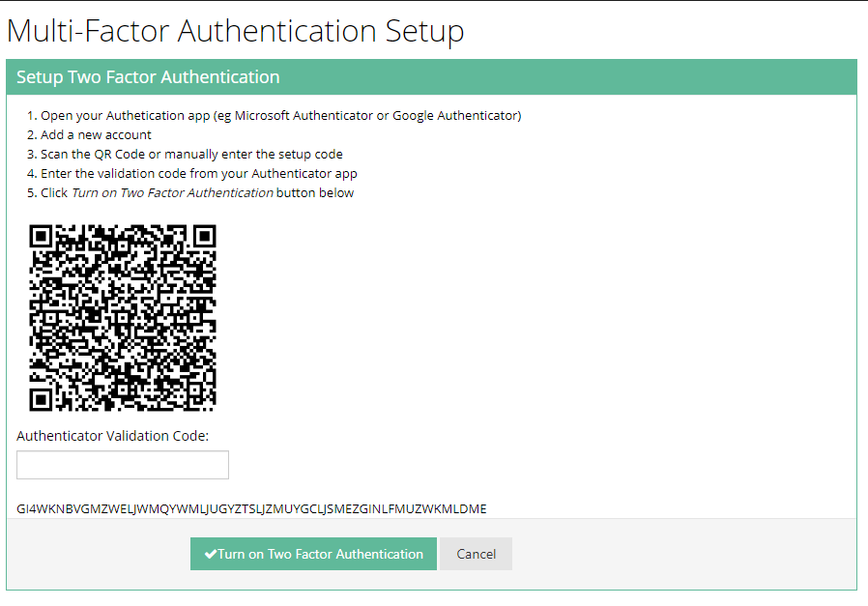Click the checkmark icon on Turn on button
This screenshot has width=868, height=606.
click(x=211, y=554)
